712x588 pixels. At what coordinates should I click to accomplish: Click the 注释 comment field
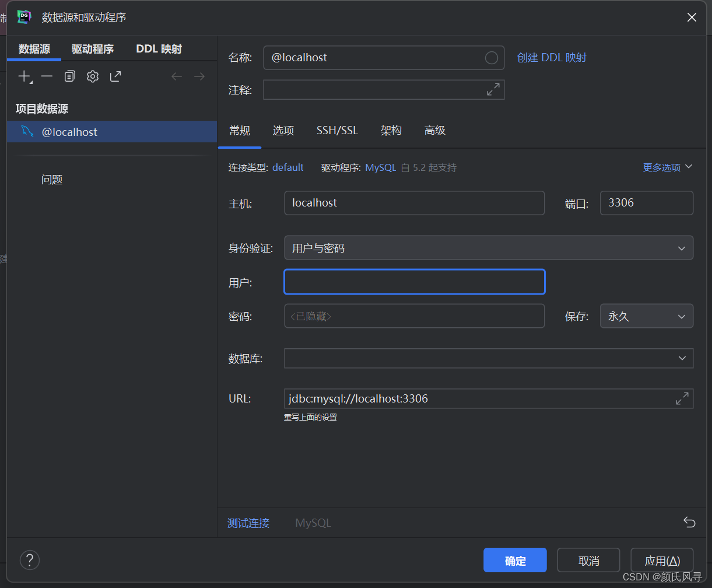(x=384, y=89)
